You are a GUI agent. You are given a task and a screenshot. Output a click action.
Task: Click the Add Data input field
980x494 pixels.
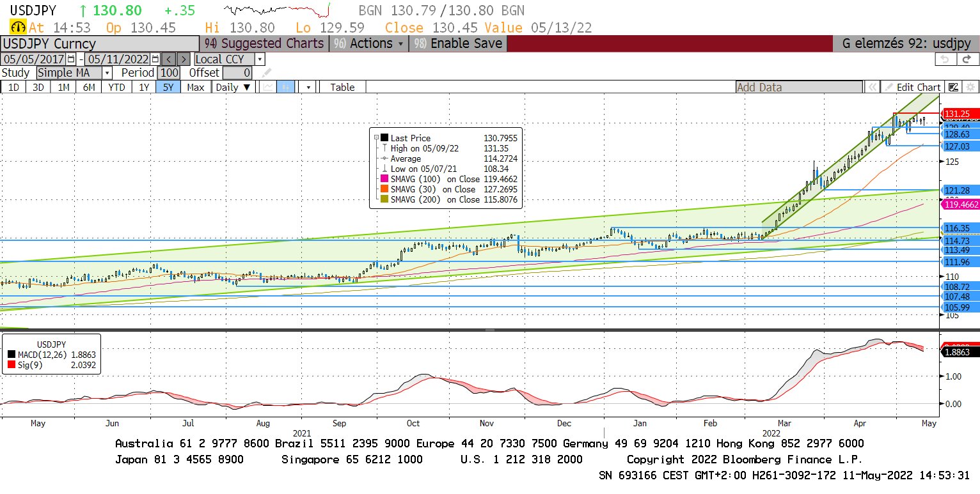tap(799, 87)
